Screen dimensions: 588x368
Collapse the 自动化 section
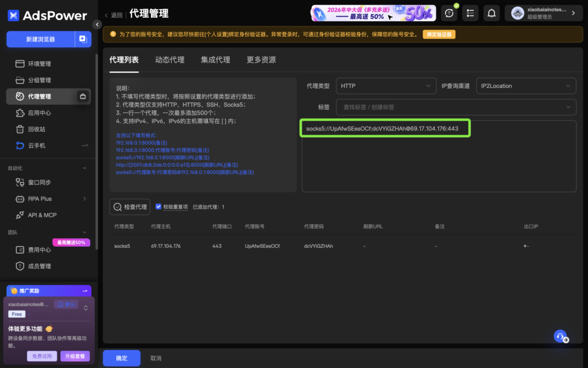[84, 168]
